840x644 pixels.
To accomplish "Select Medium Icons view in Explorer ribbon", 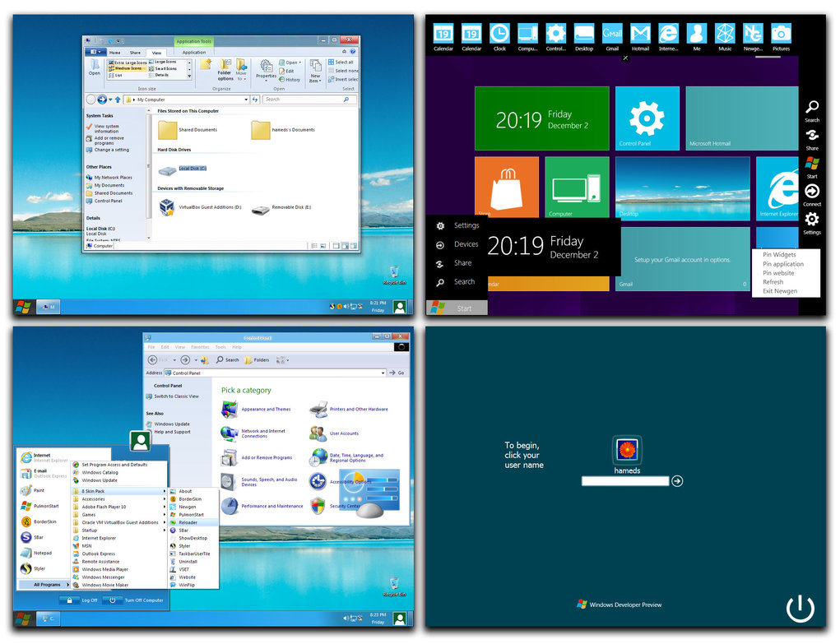I will coord(128,68).
